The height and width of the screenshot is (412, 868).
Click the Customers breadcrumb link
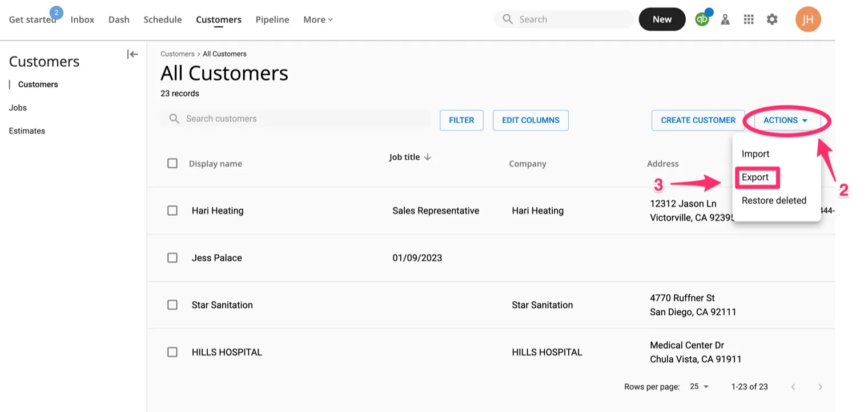(x=177, y=54)
